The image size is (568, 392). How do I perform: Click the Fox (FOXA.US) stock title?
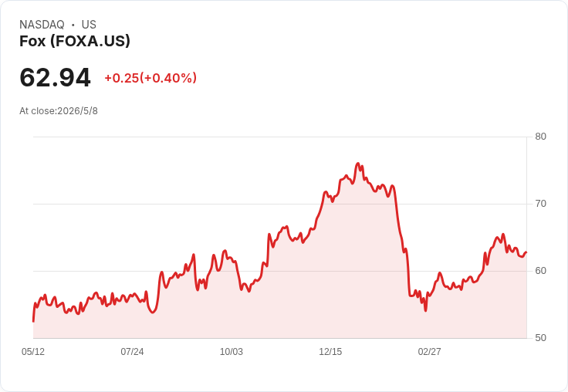(x=75, y=42)
